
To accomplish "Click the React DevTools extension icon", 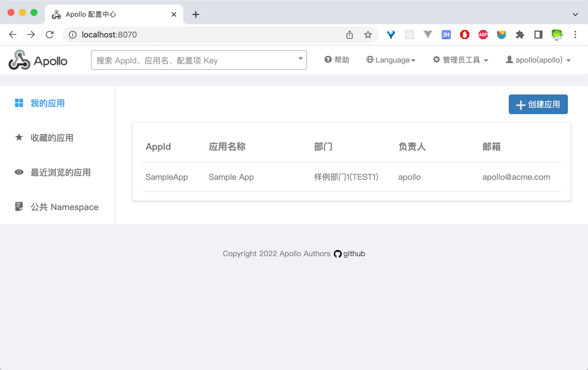I will (409, 35).
